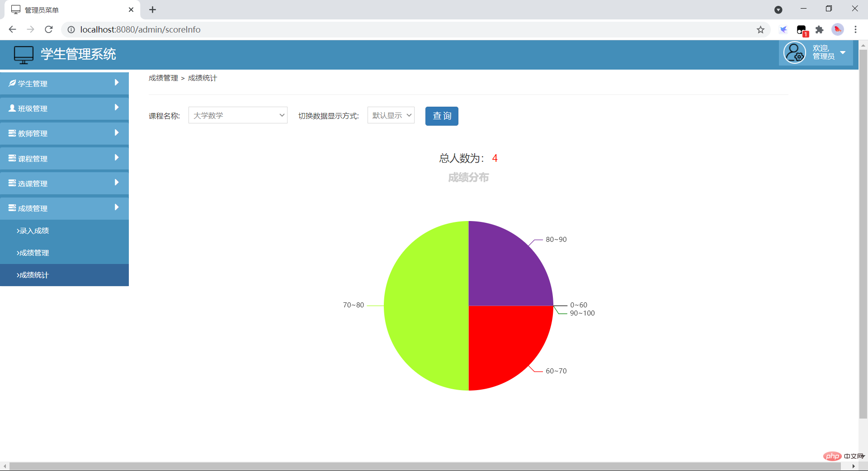
Task: Click the 成绩统计 breadcrumb text
Action: point(203,78)
